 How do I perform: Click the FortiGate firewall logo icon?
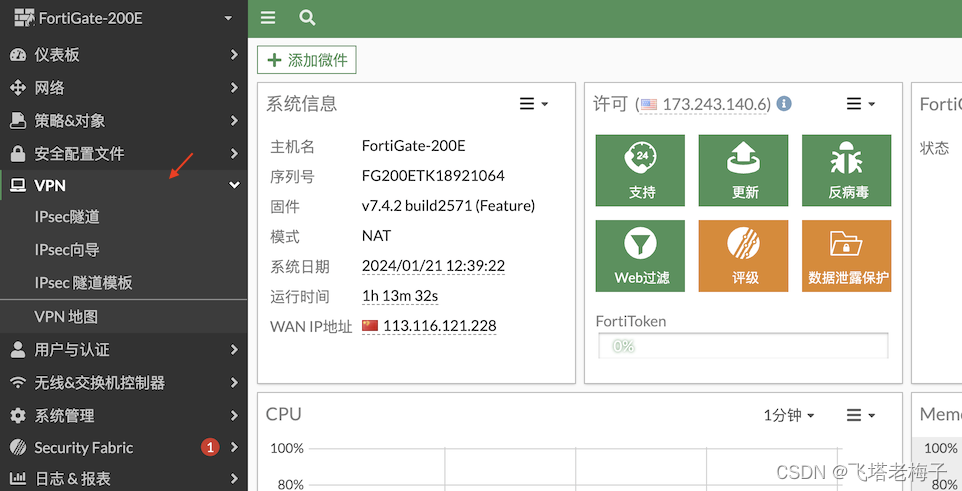point(24,18)
